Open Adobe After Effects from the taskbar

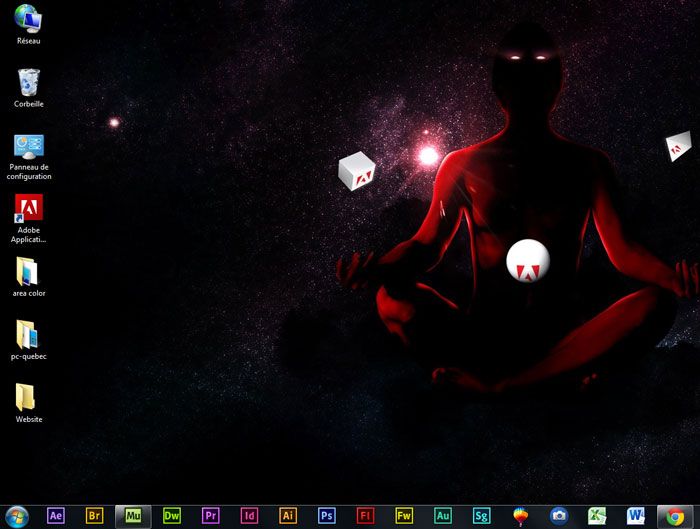(x=56, y=516)
